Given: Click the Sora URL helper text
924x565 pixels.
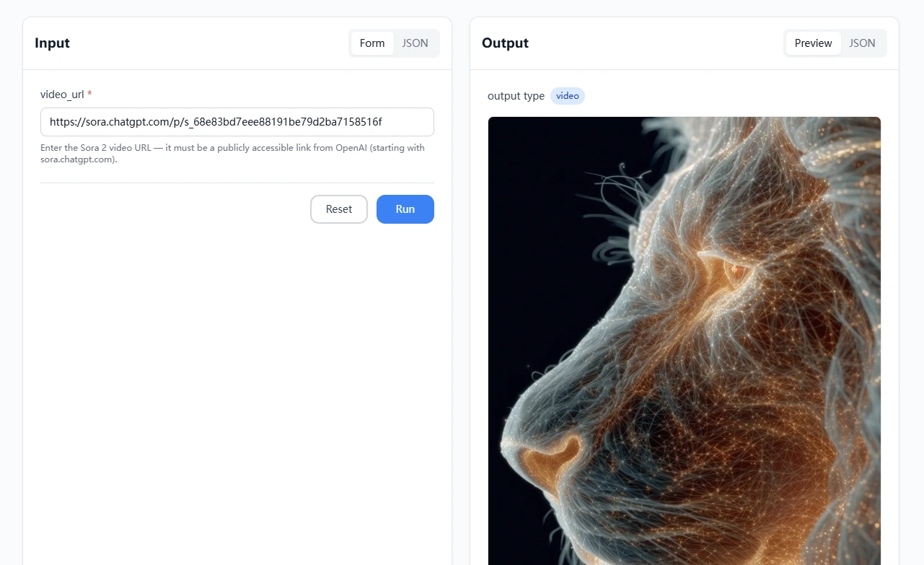Looking at the screenshot, I should 232,153.
